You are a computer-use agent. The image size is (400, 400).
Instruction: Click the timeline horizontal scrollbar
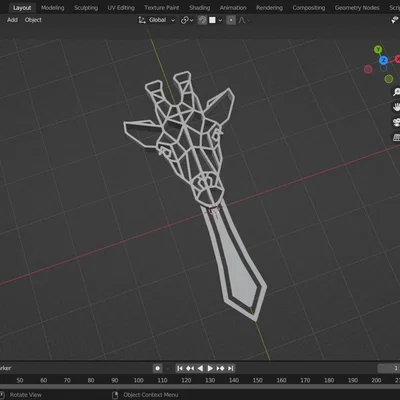pyautogui.click(x=200, y=387)
